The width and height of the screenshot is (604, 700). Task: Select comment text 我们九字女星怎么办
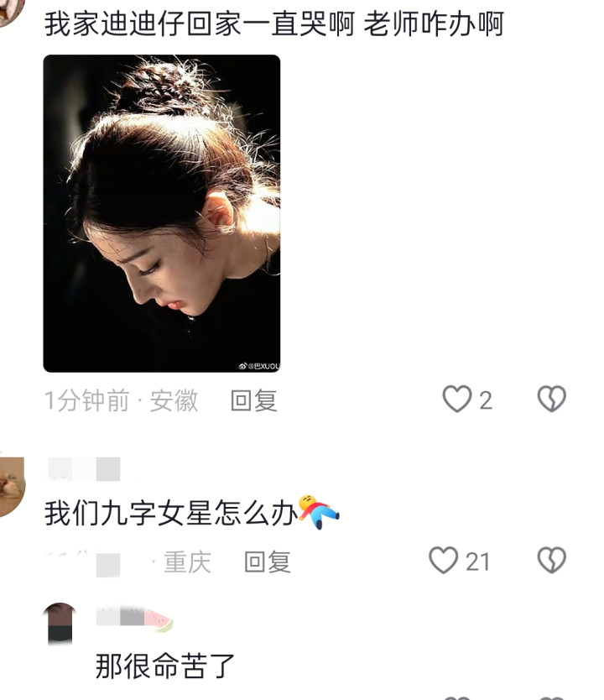[171, 514]
